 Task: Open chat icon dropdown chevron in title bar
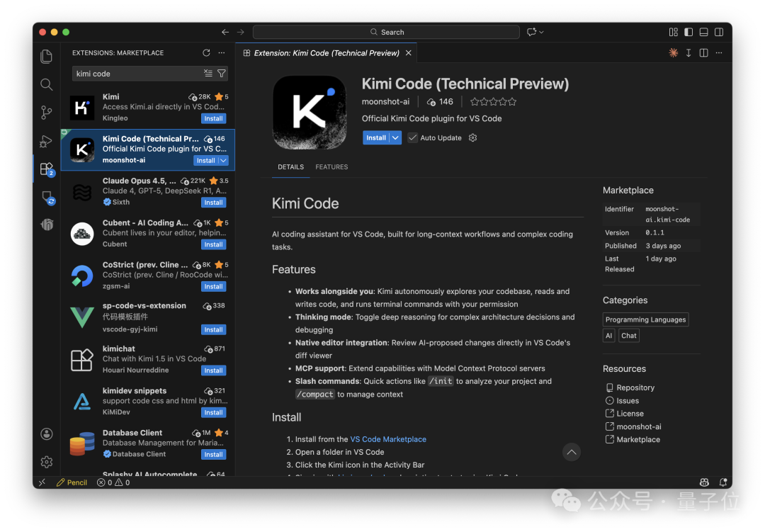pyautogui.click(x=541, y=32)
